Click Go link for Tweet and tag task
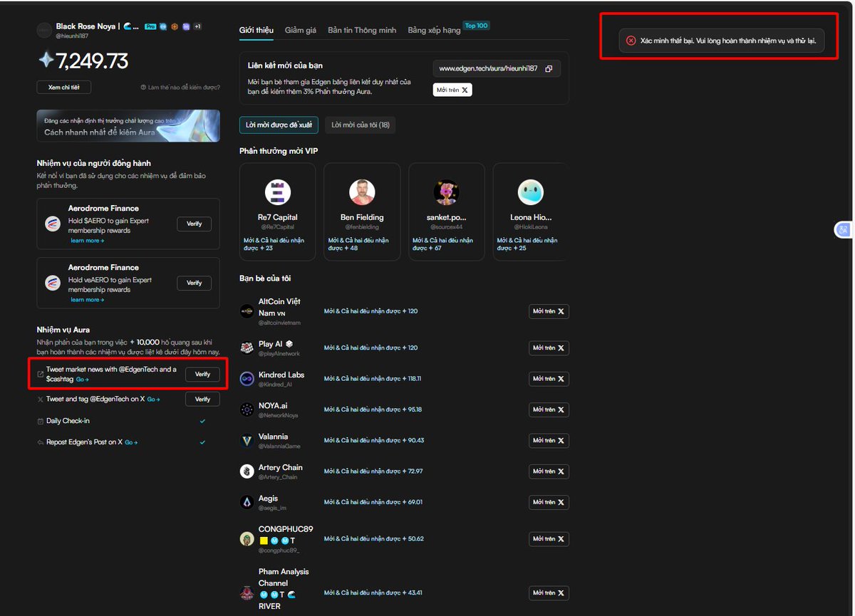Image resolution: width=855 pixels, height=616 pixels. pyautogui.click(x=153, y=400)
